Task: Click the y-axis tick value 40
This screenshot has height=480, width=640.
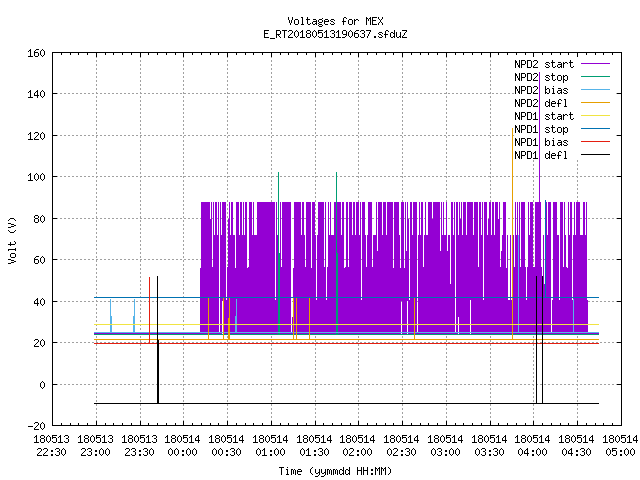Action: click(x=39, y=302)
